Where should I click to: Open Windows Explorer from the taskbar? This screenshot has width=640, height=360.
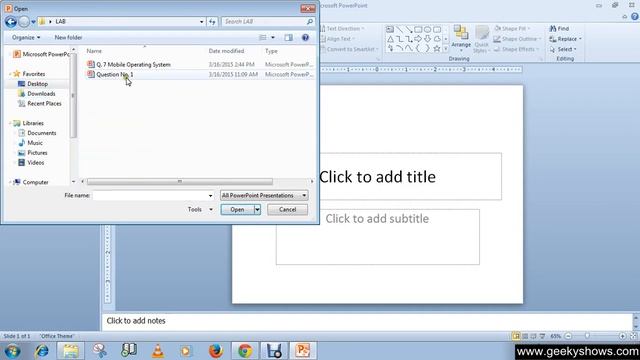coord(71,351)
